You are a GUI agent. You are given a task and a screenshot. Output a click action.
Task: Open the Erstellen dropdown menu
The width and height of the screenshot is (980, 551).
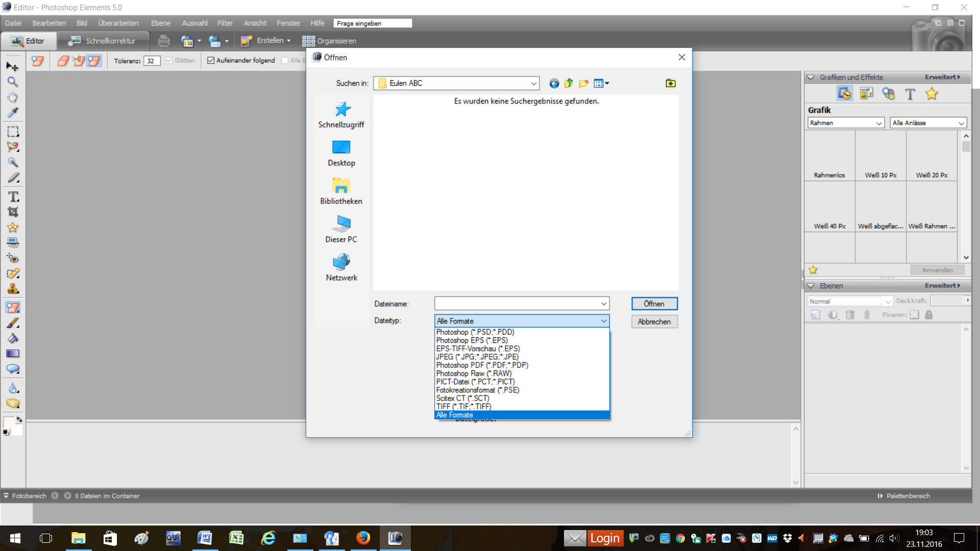[x=266, y=41]
